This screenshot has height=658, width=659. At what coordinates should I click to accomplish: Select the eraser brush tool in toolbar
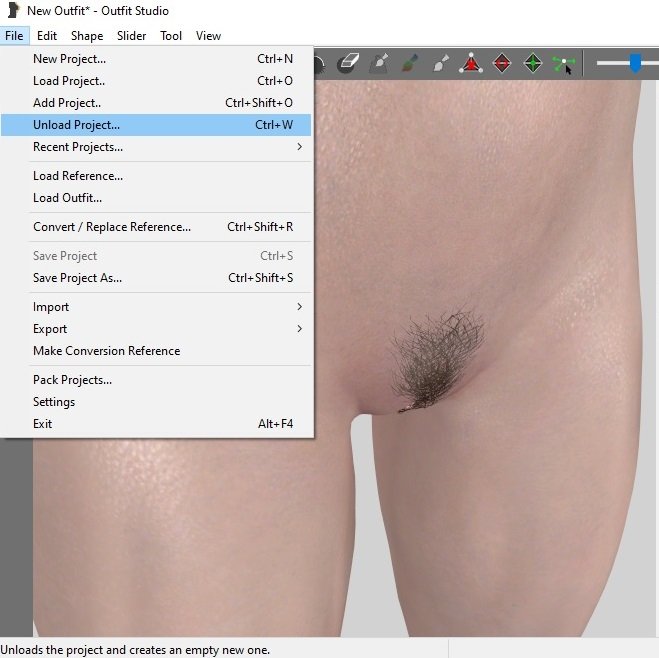click(348, 64)
